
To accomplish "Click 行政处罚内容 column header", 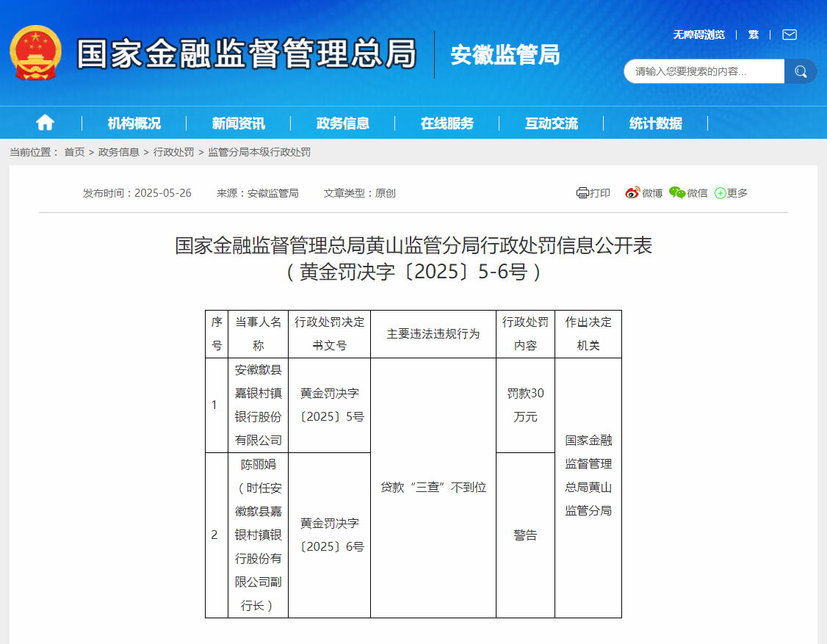I will click(525, 334).
